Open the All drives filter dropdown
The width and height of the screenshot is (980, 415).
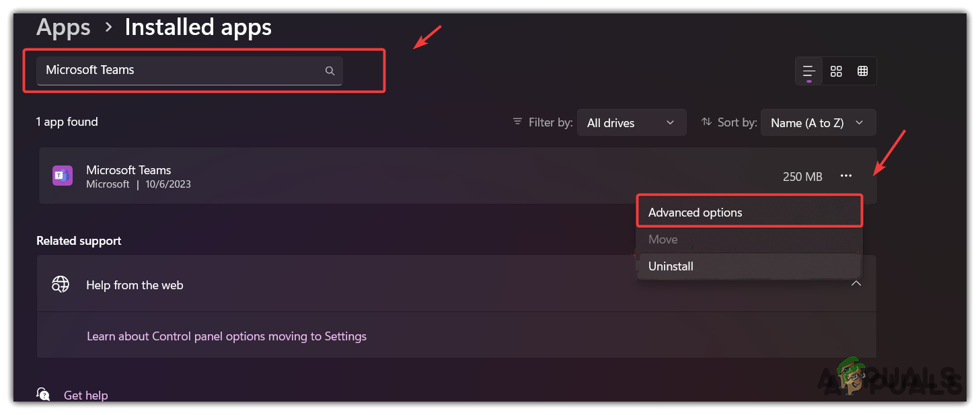631,122
